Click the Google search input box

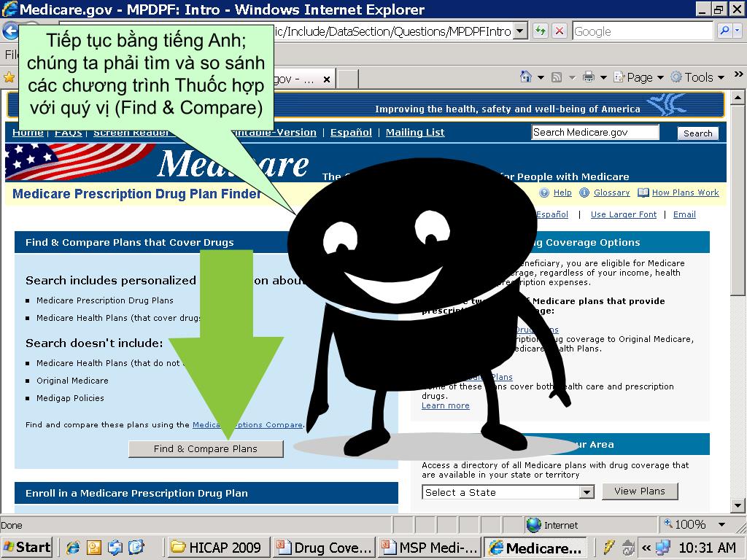coord(642,31)
